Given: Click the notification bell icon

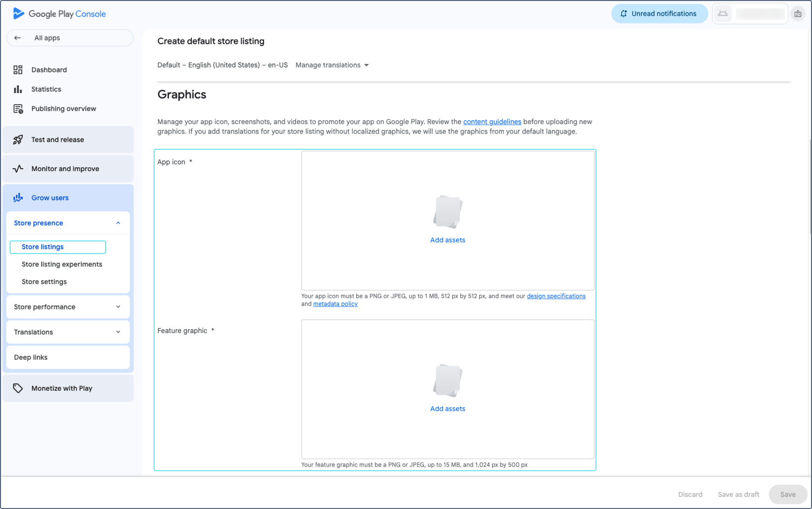Looking at the screenshot, I should click(x=624, y=14).
